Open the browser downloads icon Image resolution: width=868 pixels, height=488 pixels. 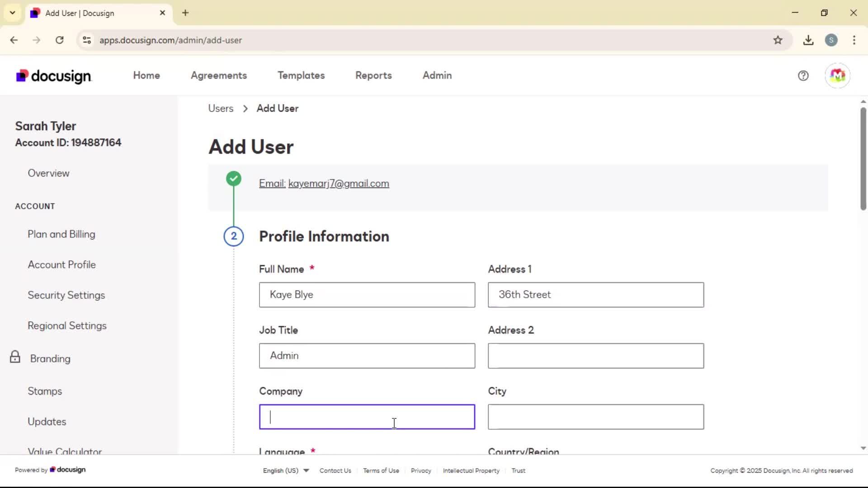pyautogui.click(x=808, y=40)
